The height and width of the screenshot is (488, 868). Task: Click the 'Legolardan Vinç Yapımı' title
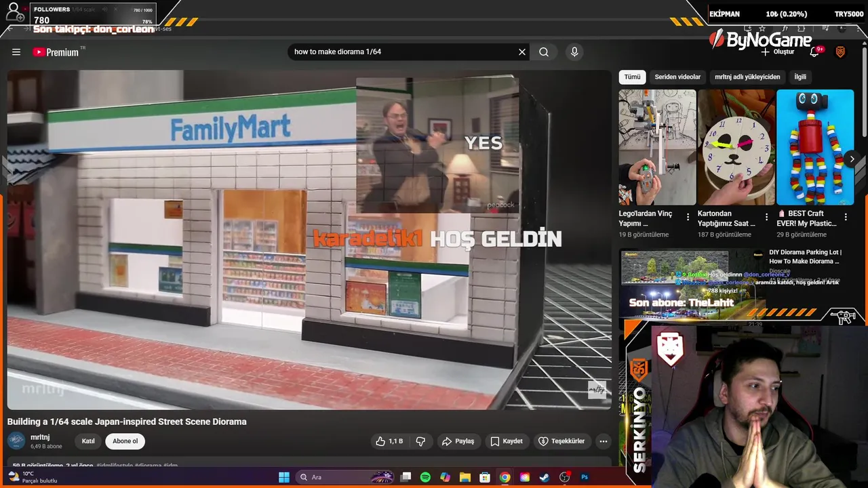point(646,218)
